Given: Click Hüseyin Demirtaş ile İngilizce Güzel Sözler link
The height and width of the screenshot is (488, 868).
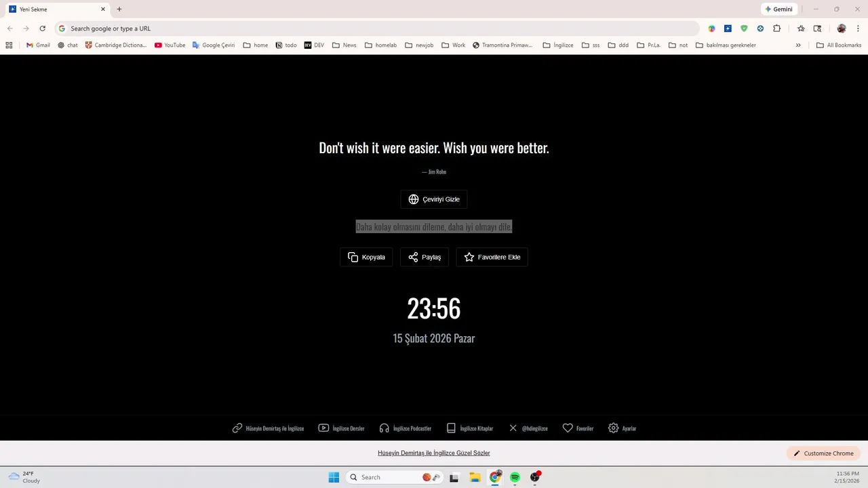Looking at the screenshot, I should tap(434, 453).
